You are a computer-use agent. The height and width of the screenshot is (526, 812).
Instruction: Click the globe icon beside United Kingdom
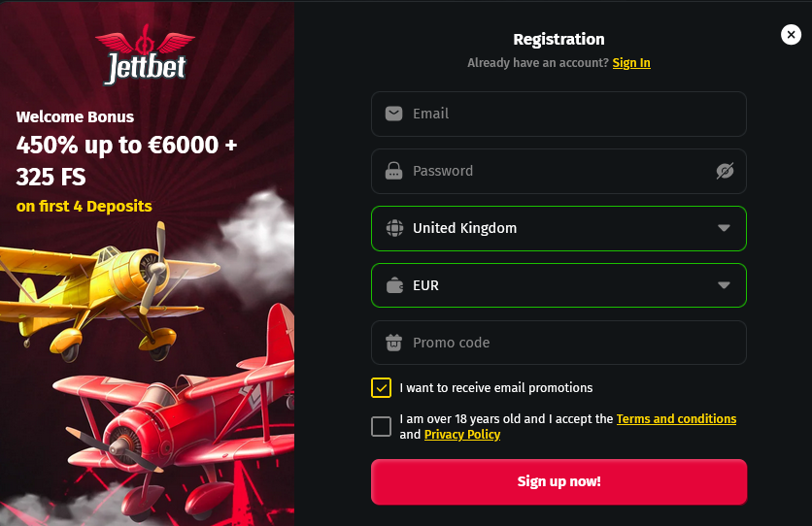point(393,229)
